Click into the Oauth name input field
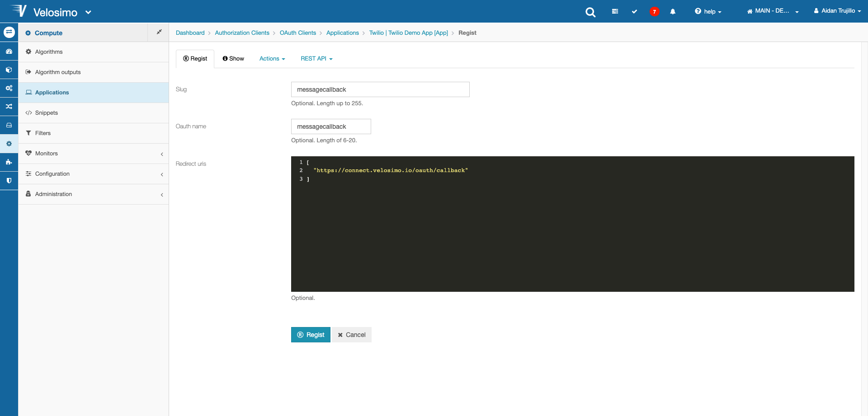 coord(331,126)
